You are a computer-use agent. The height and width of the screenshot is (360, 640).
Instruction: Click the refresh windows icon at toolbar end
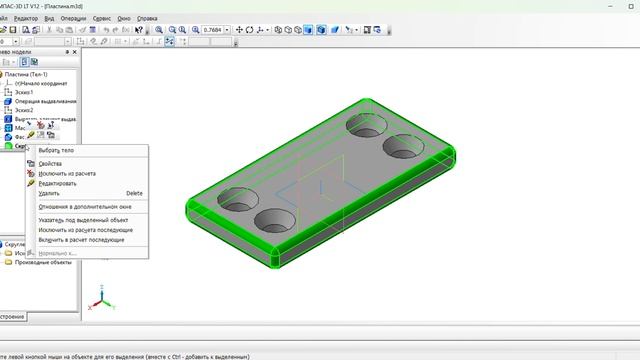coord(377,30)
